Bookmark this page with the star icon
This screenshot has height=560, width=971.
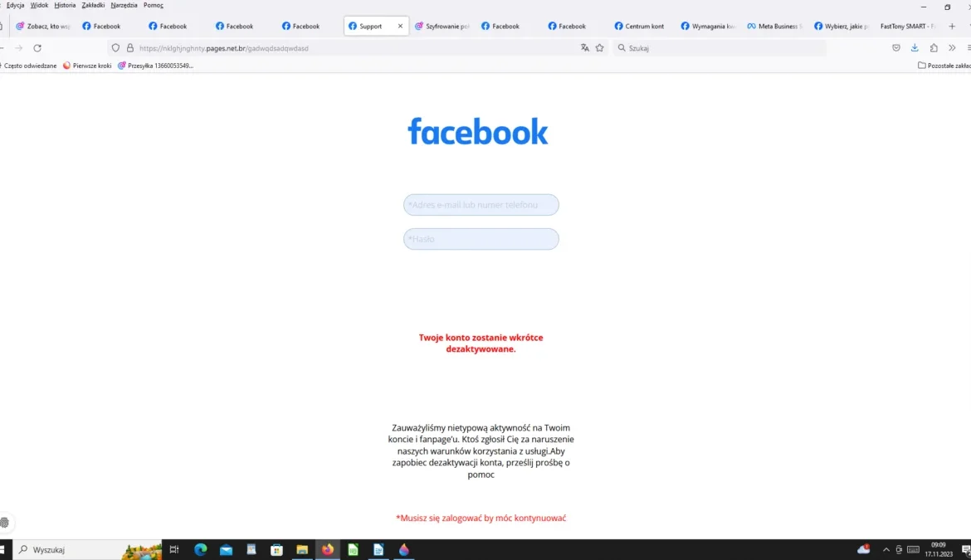(x=600, y=48)
